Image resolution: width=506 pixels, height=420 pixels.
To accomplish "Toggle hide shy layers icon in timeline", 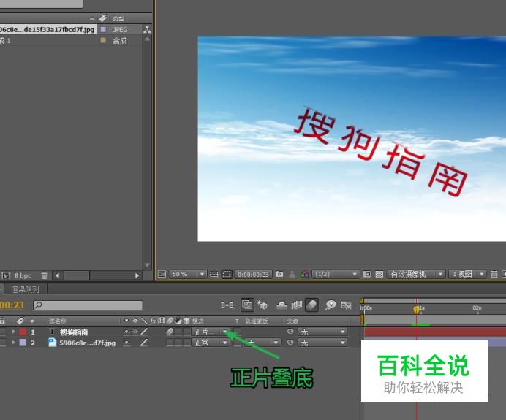I will [282, 305].
